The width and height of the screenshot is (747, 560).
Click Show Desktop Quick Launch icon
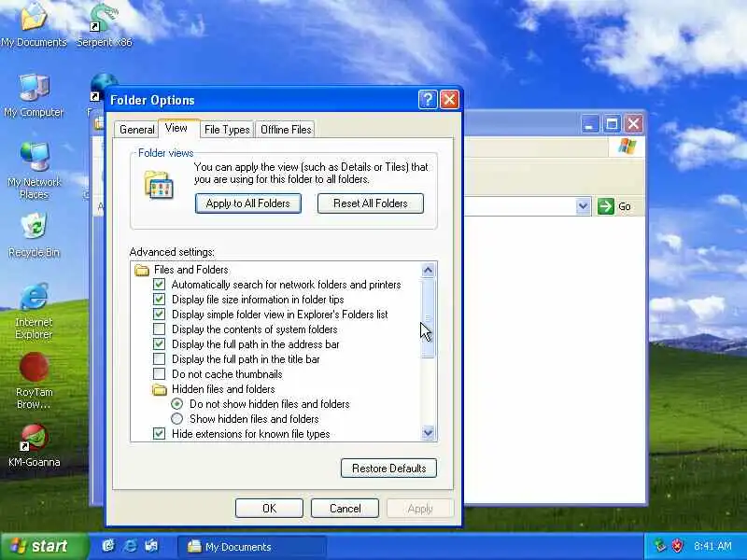pos(151,546)
